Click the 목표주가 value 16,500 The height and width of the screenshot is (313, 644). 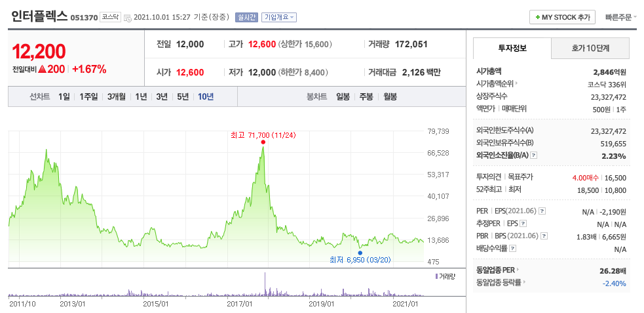point(615,178)
